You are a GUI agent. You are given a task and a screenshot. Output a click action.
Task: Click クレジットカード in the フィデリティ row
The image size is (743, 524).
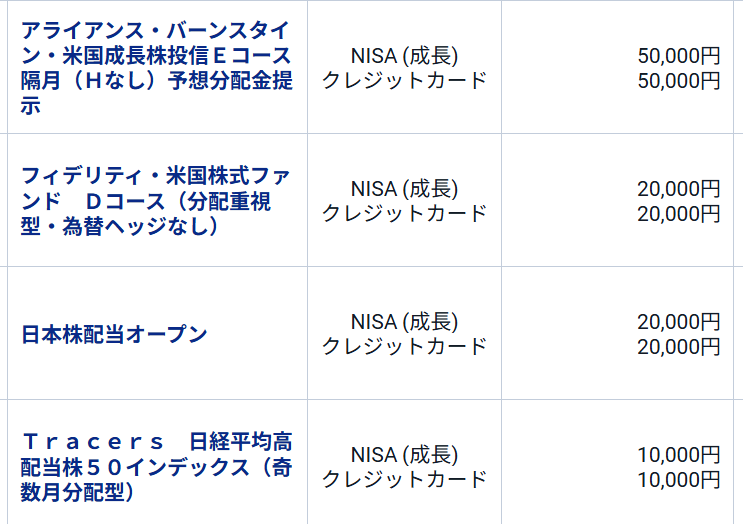pyautogui.click(x=404, y=213)
